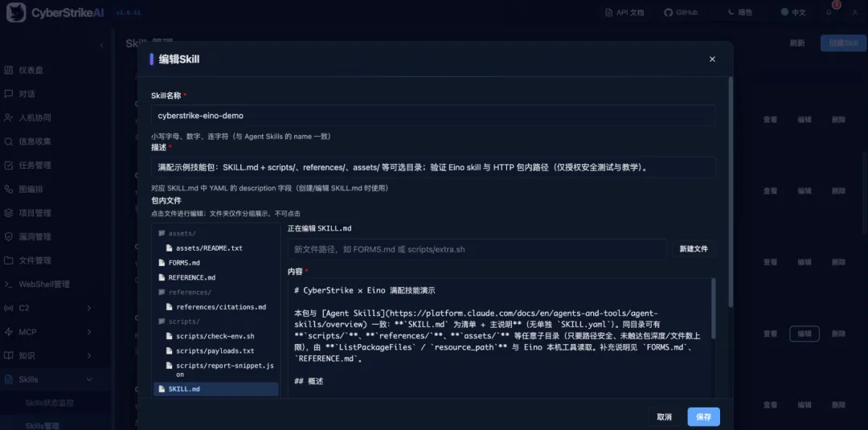Click the content editor's scrollbar

click(713, 309)
